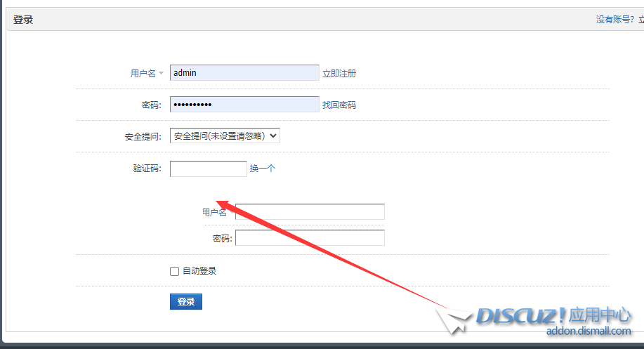Click the username field containing admin
644x349 pixels.
coord(244,73)
